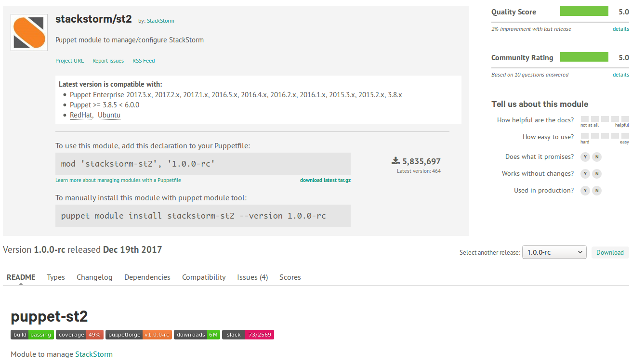Open the Scores tab

click(x=290, y=277)
